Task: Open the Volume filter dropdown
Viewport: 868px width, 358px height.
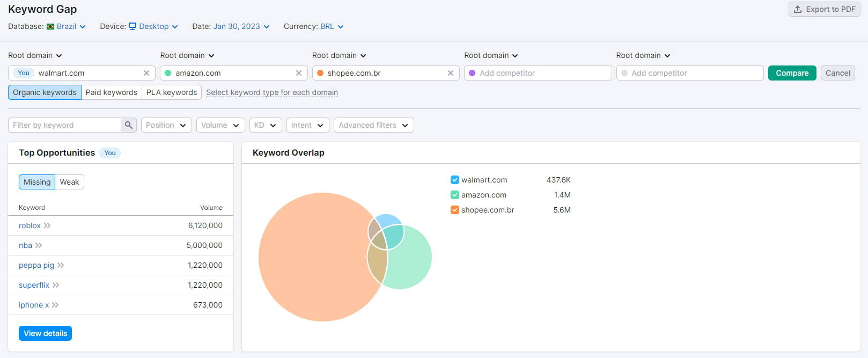Action: coord(220,125)
